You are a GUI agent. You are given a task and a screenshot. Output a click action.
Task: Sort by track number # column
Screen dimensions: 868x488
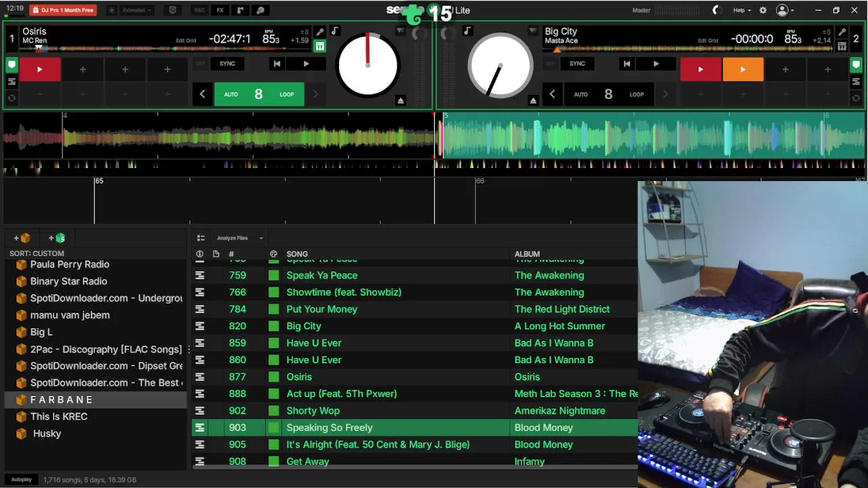click(231, 254)
